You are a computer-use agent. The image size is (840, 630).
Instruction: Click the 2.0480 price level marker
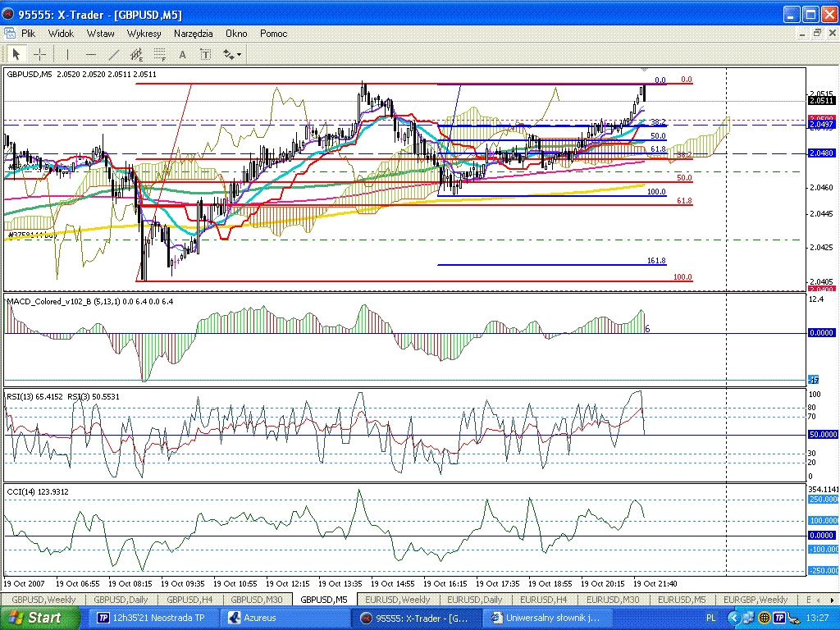(x=821, y=153)
